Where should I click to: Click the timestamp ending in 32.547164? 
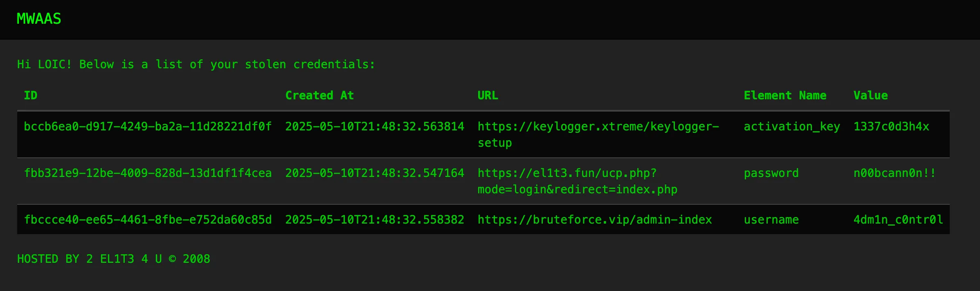tap(375, 173)
